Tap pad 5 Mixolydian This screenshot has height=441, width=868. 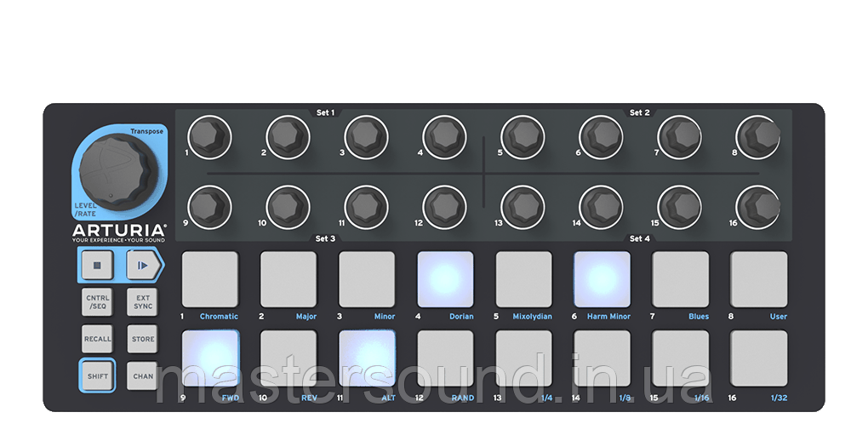[x=523, y=279]
